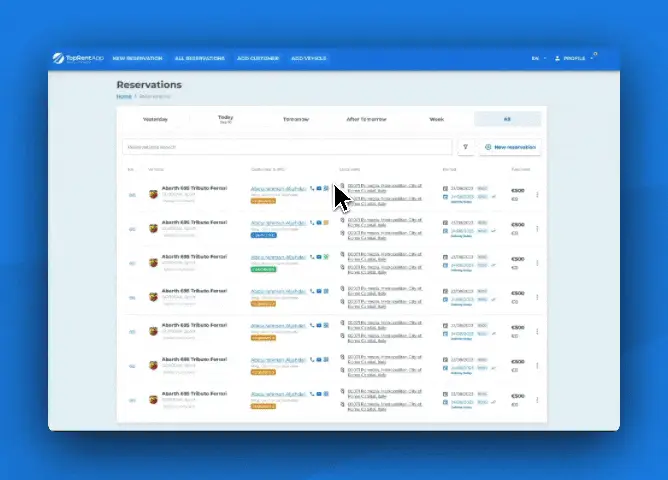Click the calendar icon in the first row's Period column

coord(445,187)
